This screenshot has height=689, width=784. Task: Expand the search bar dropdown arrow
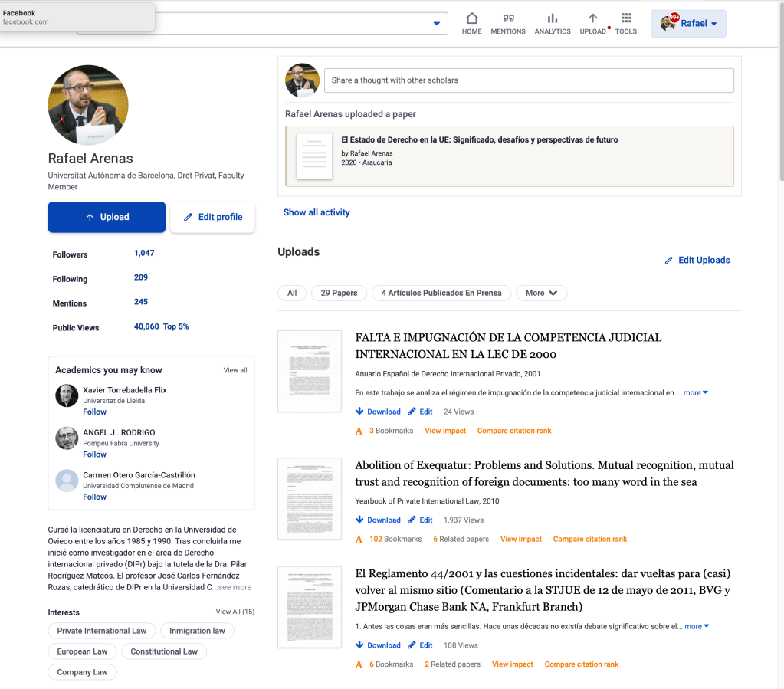(x=435, y=23)
